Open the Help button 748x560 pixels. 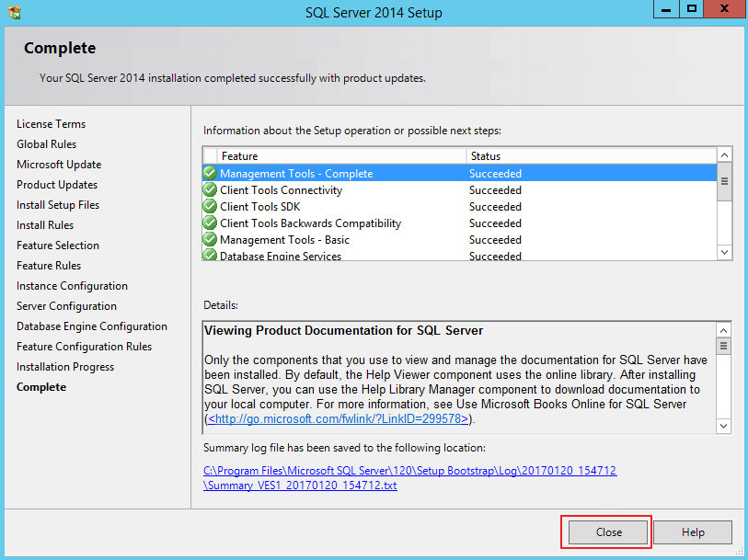pyautogui.click(x=693, y=531)
